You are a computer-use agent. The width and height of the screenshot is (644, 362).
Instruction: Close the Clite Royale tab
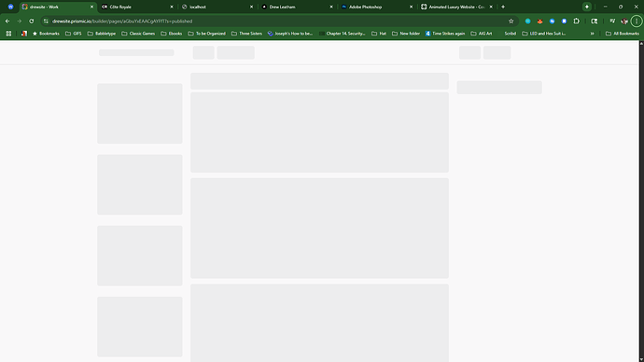[172, 7]
